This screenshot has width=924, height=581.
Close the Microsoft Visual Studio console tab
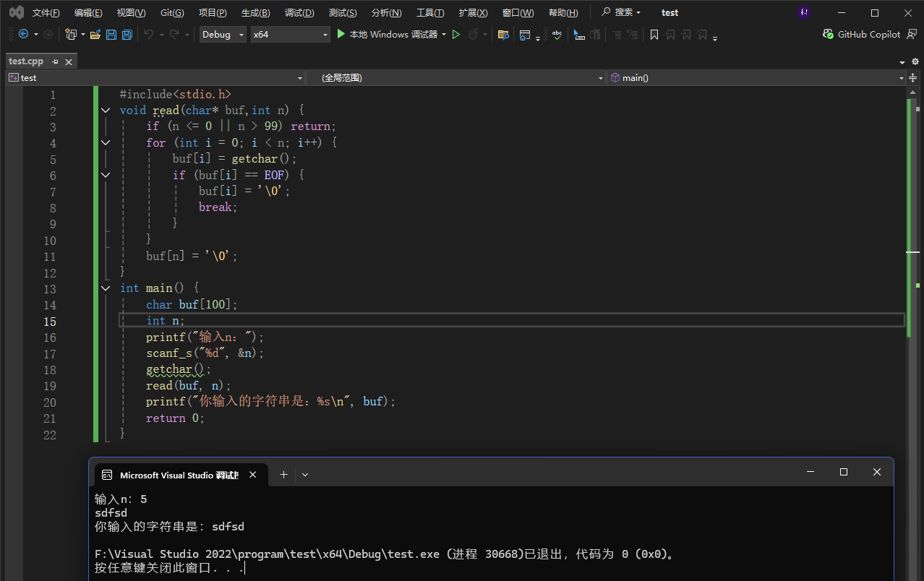tap(253, 475)
